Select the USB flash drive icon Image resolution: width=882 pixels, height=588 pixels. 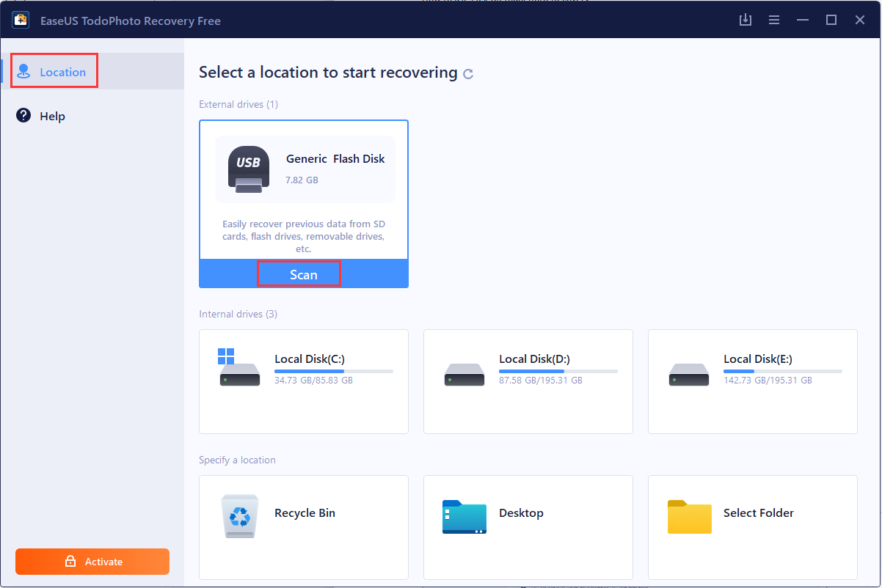[x=248, y=169]
